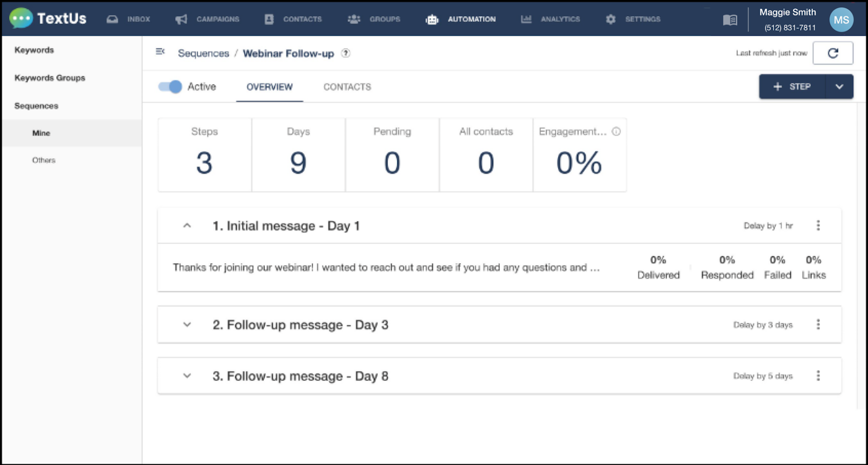
Task: Switch to the Contacts tab of the sequence
Action: [347, 87]
